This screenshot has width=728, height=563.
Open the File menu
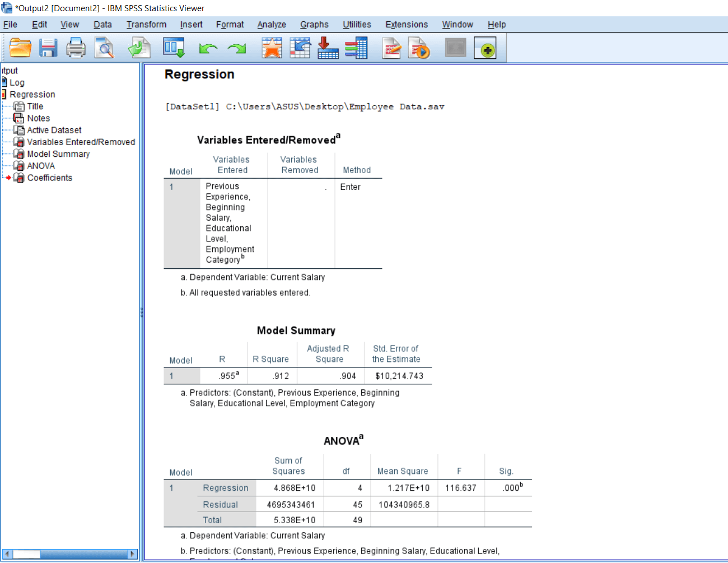point(10,25)
